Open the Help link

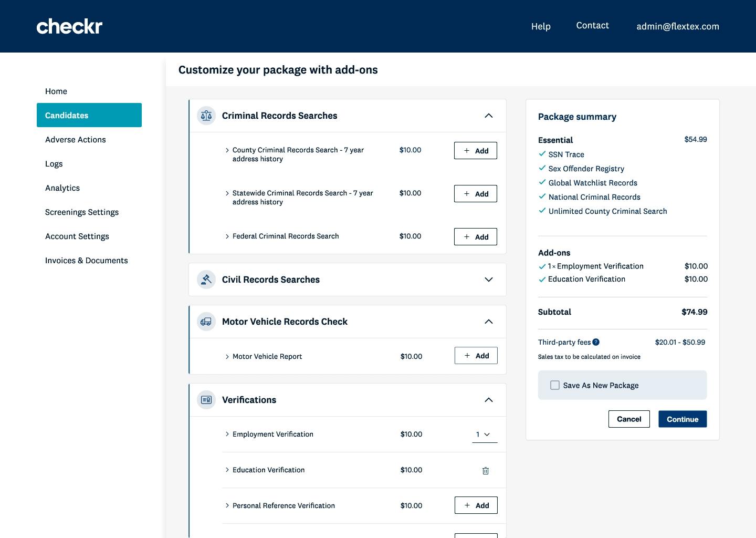point(541,26)
